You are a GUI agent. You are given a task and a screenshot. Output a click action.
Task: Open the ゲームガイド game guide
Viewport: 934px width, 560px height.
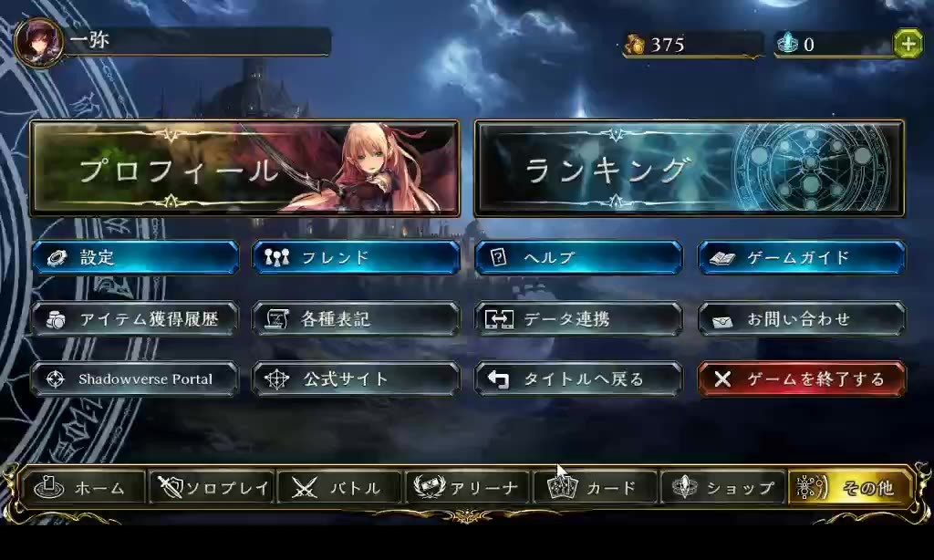tap(802, 257)
